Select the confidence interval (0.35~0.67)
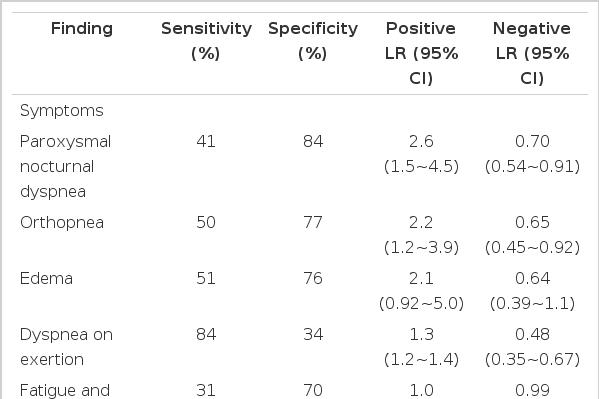The height and width of the screenshot is (399, 599). click(532, 360)
